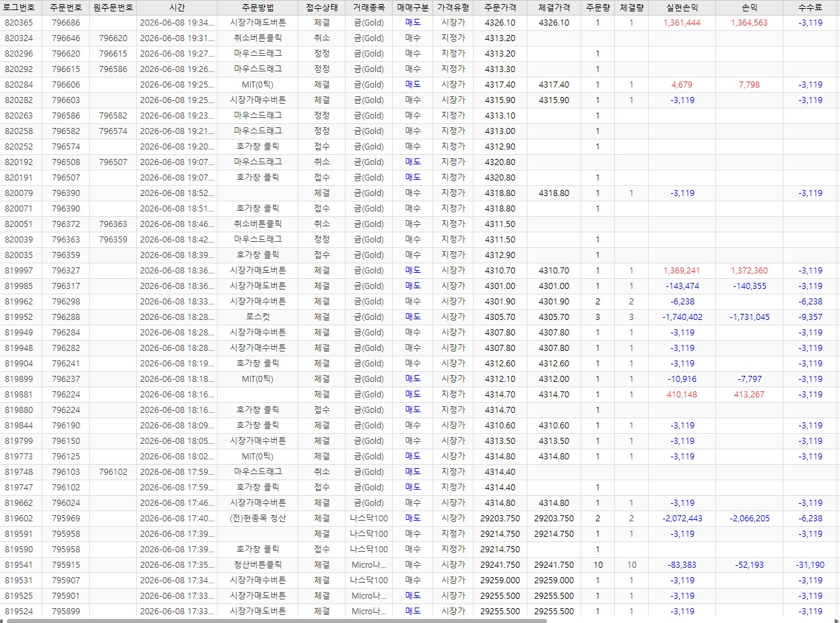The image size is (840, 623).
Task: Click the 거래종목 column header
Action: pyautogui.click(x=368, y=7)
